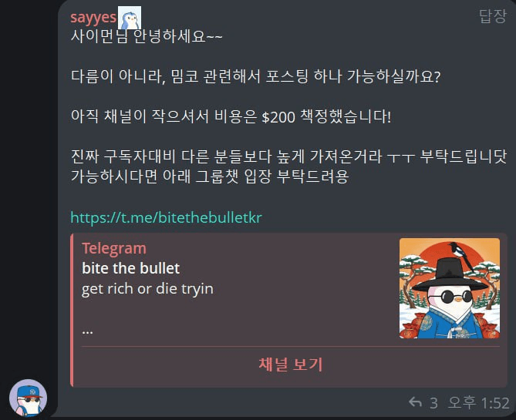Click the reply count number 3
Viewport: 516px width, 420px height.
pyautogui.click(x=433, y=403)
